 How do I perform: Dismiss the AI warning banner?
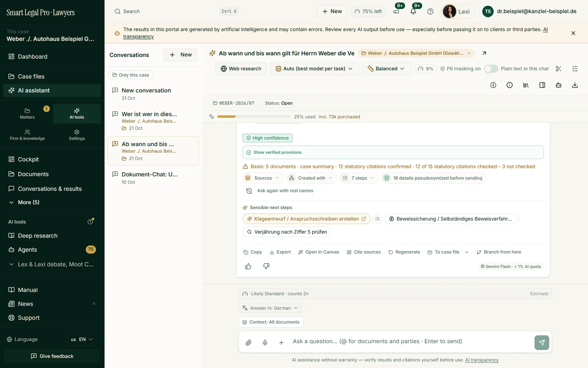[x=573, y=33]
